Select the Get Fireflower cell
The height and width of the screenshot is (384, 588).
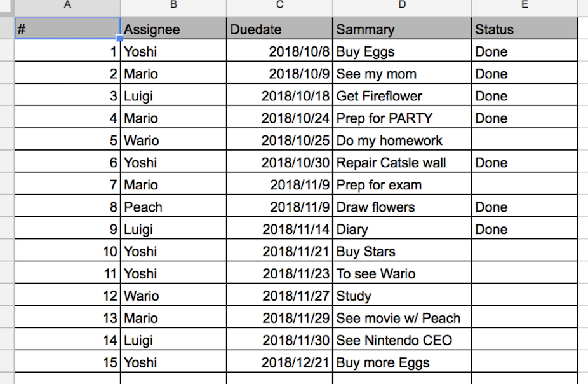click(x=402, y=95)
